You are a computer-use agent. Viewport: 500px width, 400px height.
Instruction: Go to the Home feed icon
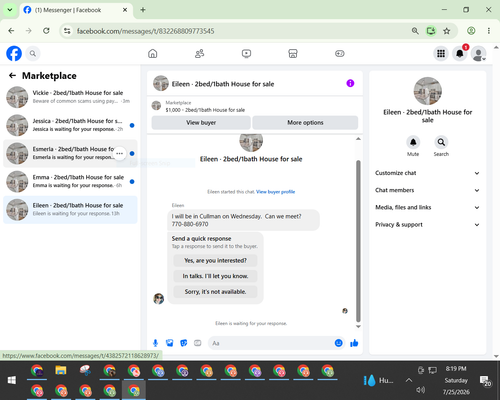153,53
